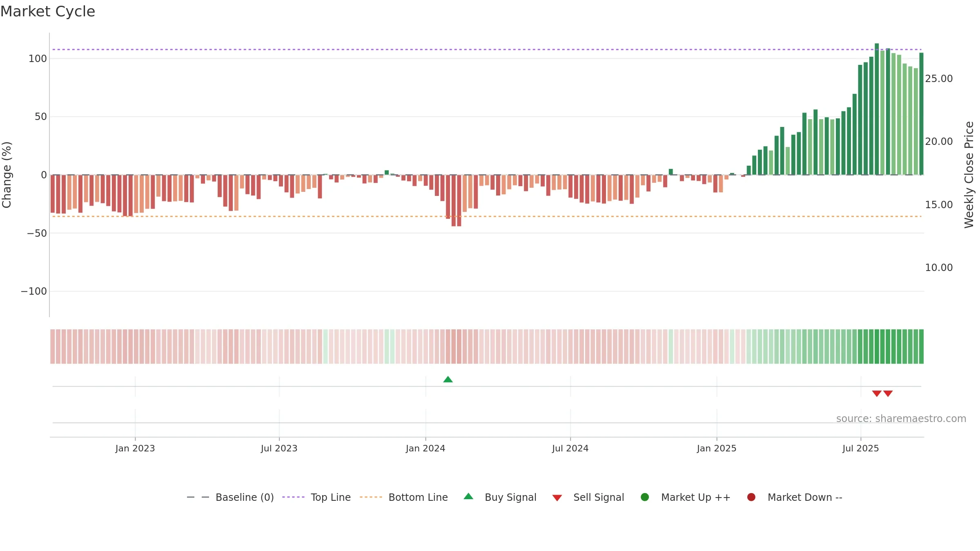Click the orange dashed Bottom Line legend swatch

coord(371,497)
